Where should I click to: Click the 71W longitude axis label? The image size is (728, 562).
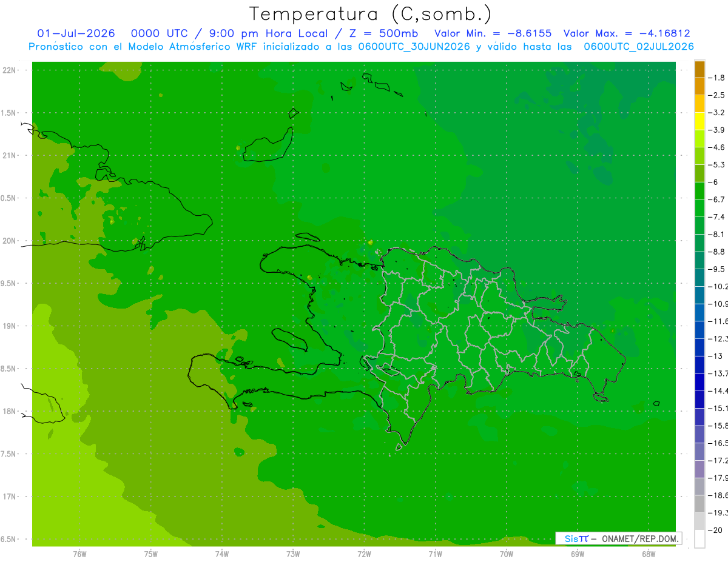click(435, 554)
